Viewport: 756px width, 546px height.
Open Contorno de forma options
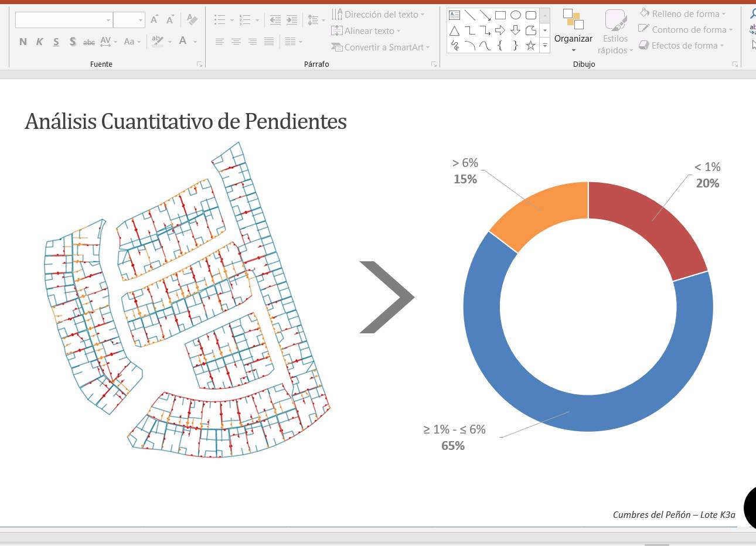click(x=686, y=29)
